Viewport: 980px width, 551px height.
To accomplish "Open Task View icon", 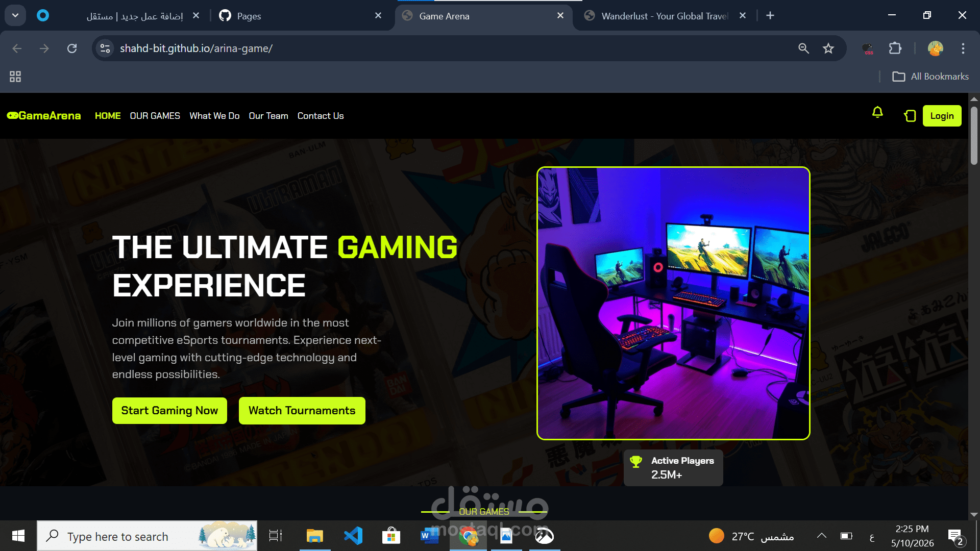I will point(276,536).
